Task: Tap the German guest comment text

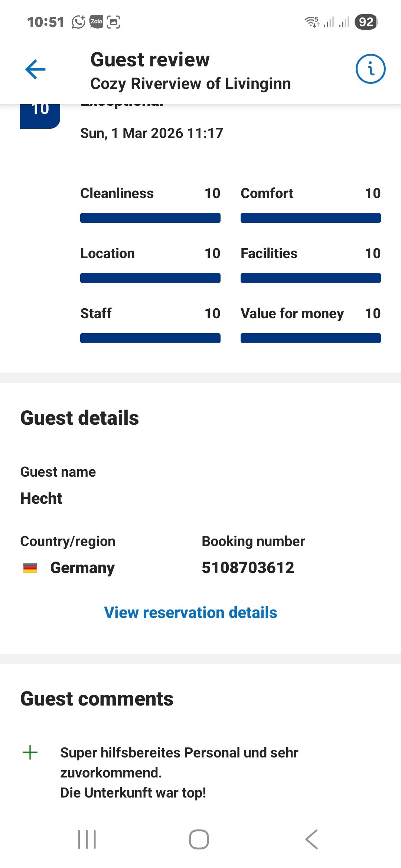Action: 179,772
